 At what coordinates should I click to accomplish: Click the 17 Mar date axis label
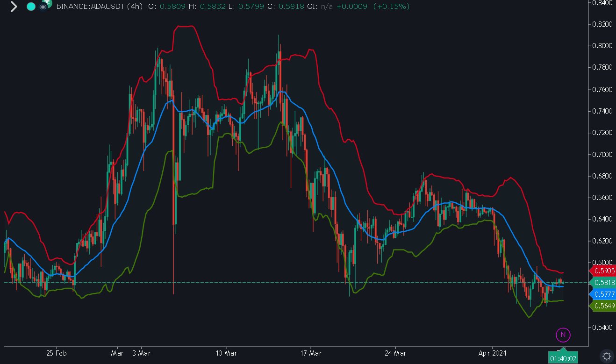coord(310,353)
